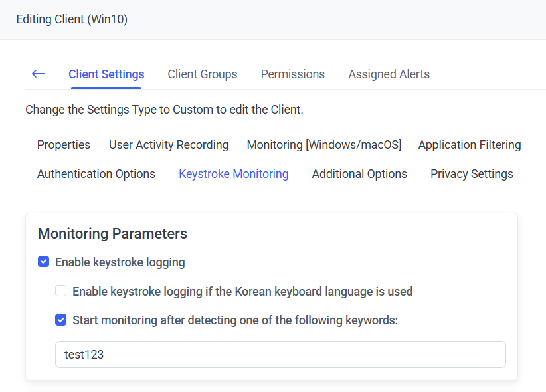Image resolution: width=546 pixels, height=392 pixels.
Task: Uncheck the Enable keystroke logging checkbox
Action: 44,262
